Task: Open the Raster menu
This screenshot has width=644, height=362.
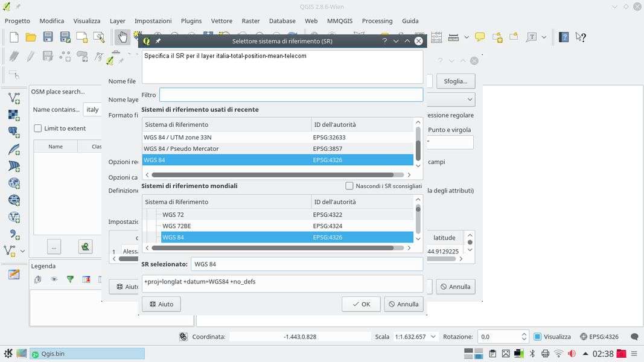Action: (x=250, y=21)
